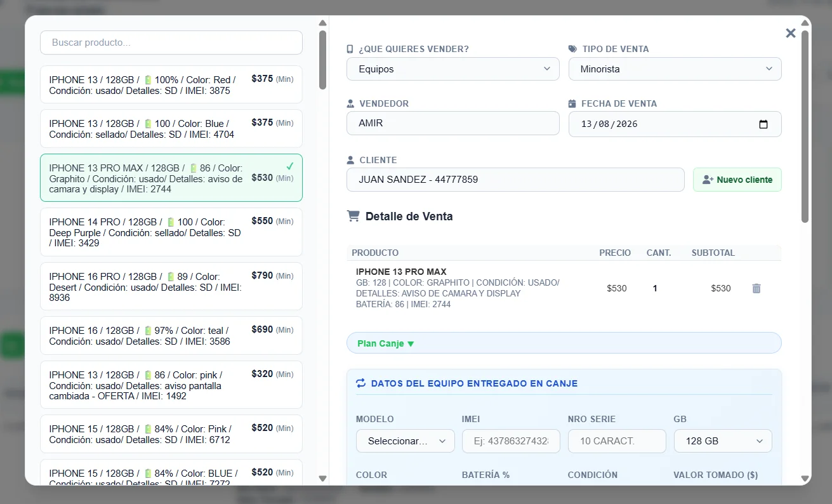Click the person icon next to Cliente label

[x=350, y=160]
